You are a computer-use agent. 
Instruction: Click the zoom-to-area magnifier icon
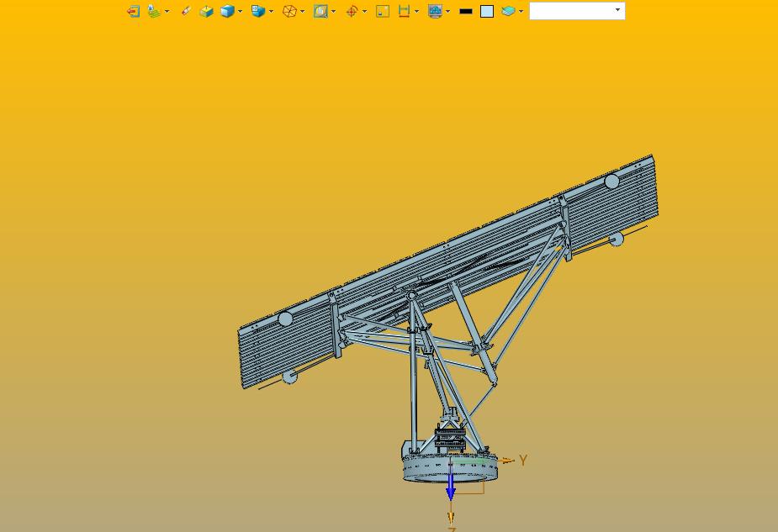coord(320,12)
